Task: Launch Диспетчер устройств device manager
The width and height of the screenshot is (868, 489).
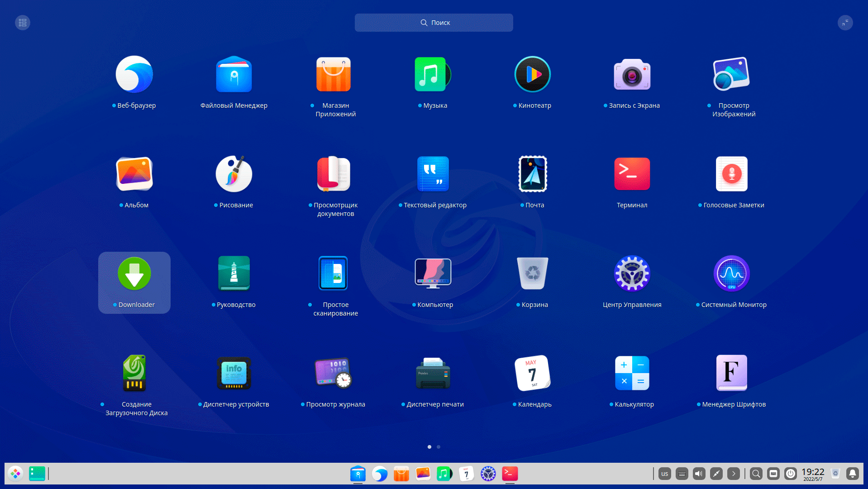Action: click(234, 374)
